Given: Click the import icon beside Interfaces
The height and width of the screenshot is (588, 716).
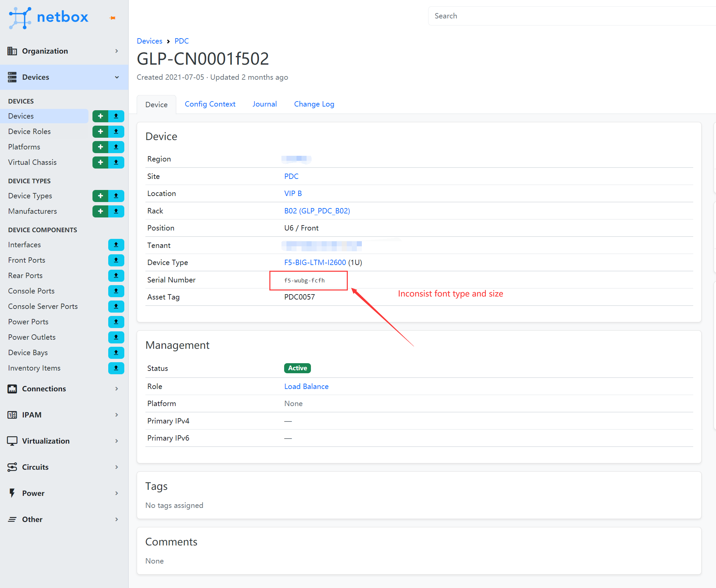Looking at the screenshot, I should click(116, 245).
